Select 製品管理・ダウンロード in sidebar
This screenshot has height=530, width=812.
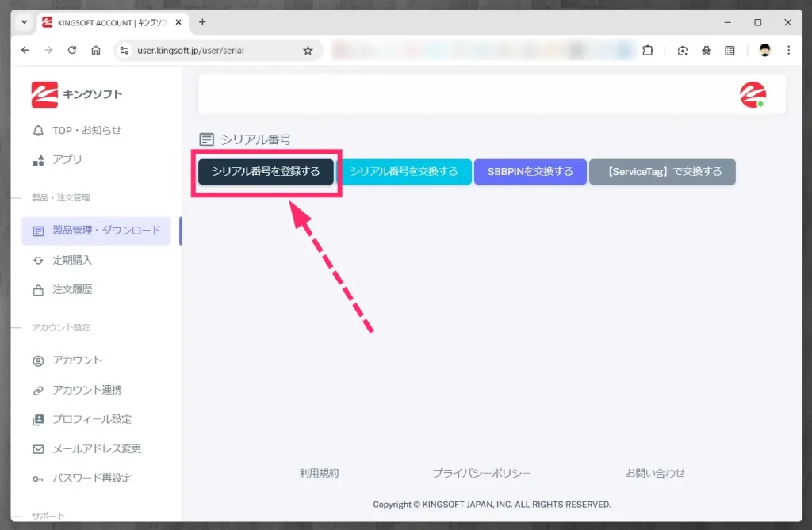(x=106, y=231)
